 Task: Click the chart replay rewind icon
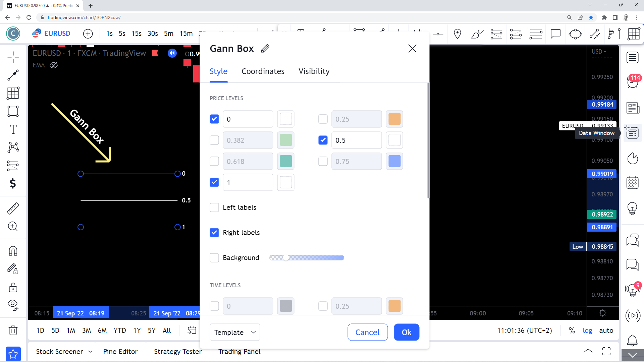coord(172,53)
